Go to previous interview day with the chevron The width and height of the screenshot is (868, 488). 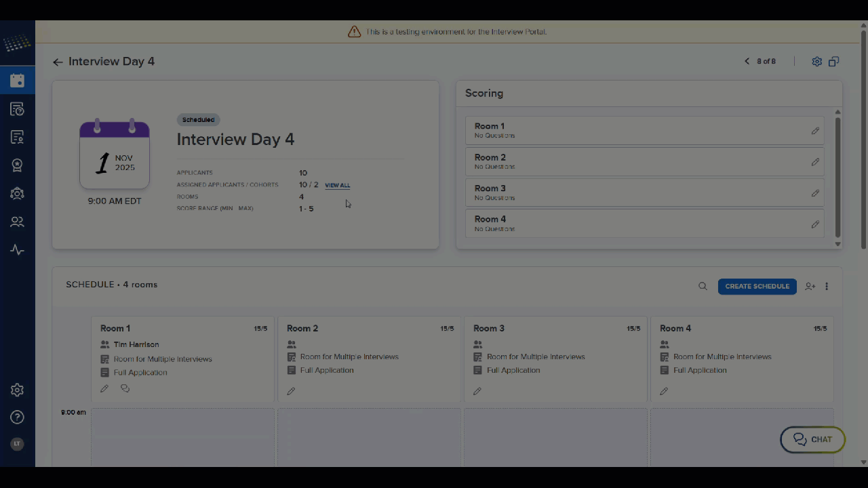point(747,61)
